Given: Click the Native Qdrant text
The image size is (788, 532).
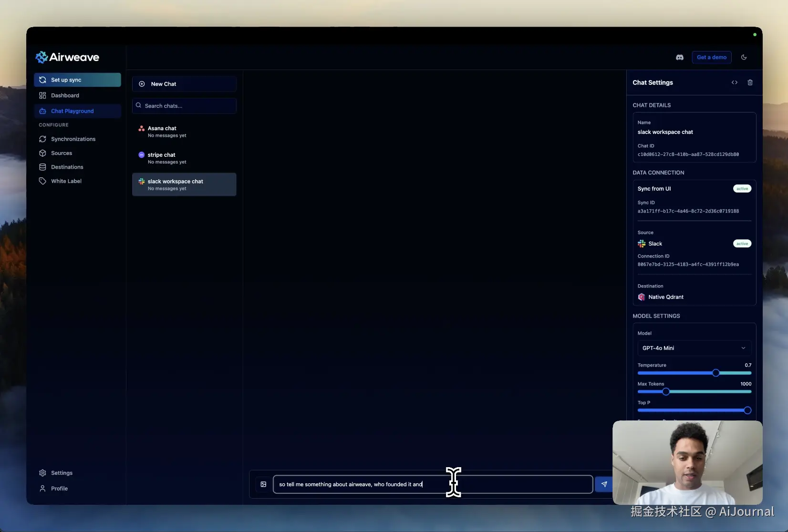Looking at the screenshot, I should (666, 297).
